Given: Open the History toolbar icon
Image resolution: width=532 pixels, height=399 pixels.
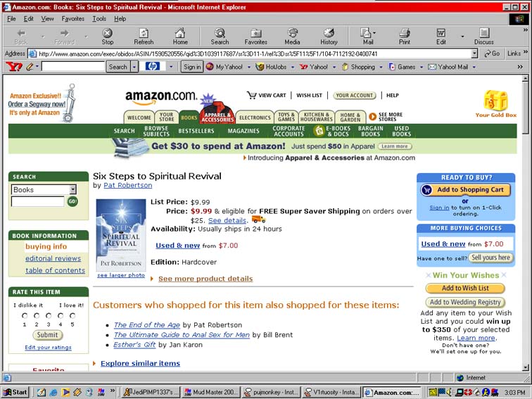Looking at the screenshot, I should [x=329, y=36].
